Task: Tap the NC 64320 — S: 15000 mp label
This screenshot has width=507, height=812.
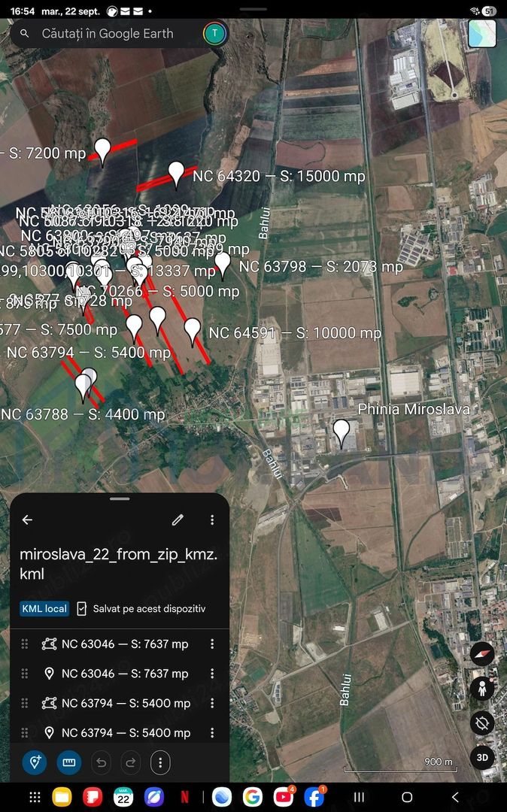Action: pyautogui.click(x=278, y=176)
